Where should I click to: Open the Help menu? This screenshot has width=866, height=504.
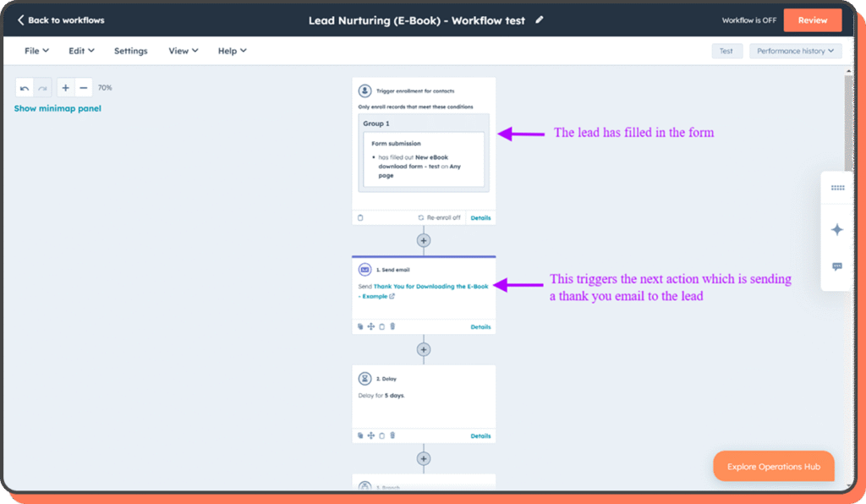click(232, 51)
